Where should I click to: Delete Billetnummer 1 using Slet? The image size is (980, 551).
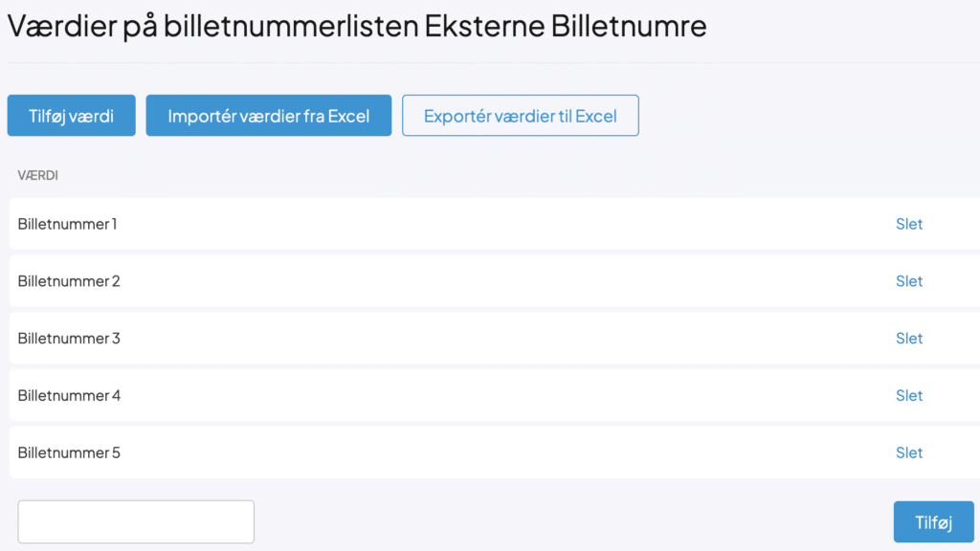tap(908, 224)
